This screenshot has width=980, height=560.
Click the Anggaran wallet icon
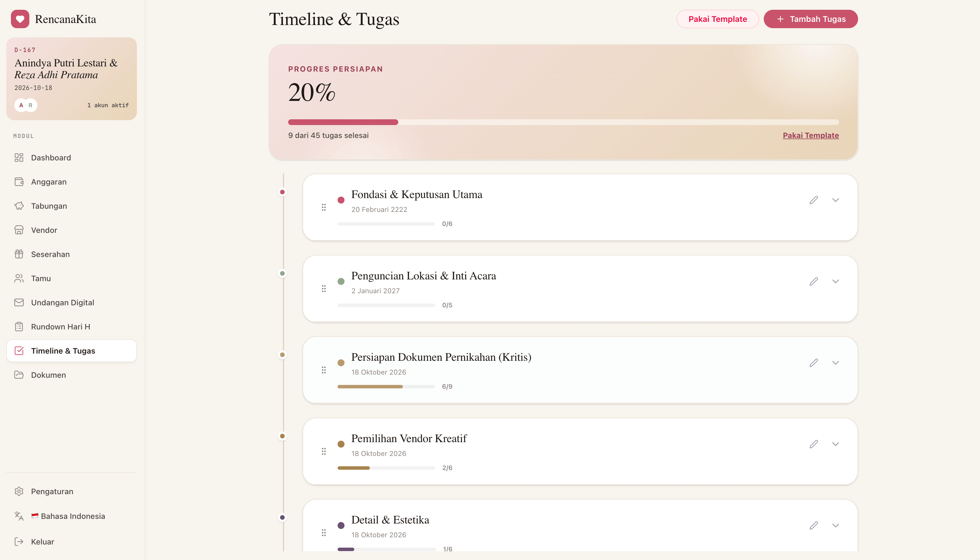[x=19, y=182]
